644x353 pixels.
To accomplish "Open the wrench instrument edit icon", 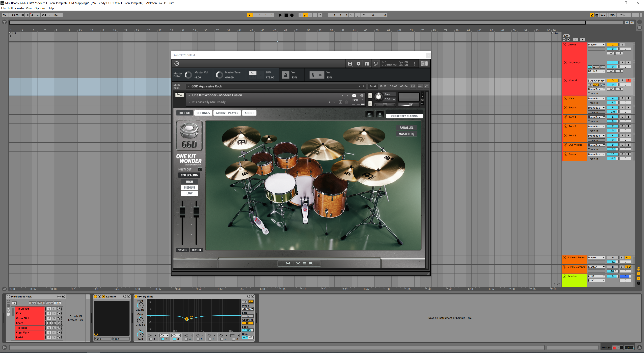I will [x=179, y=95].
